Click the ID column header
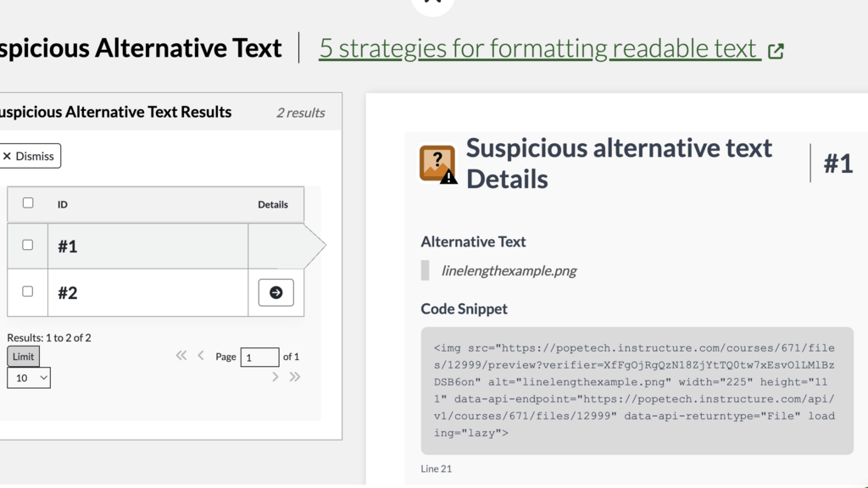This screenshot has width=868, height=488. pyautogui.click(x=63, y=204)
